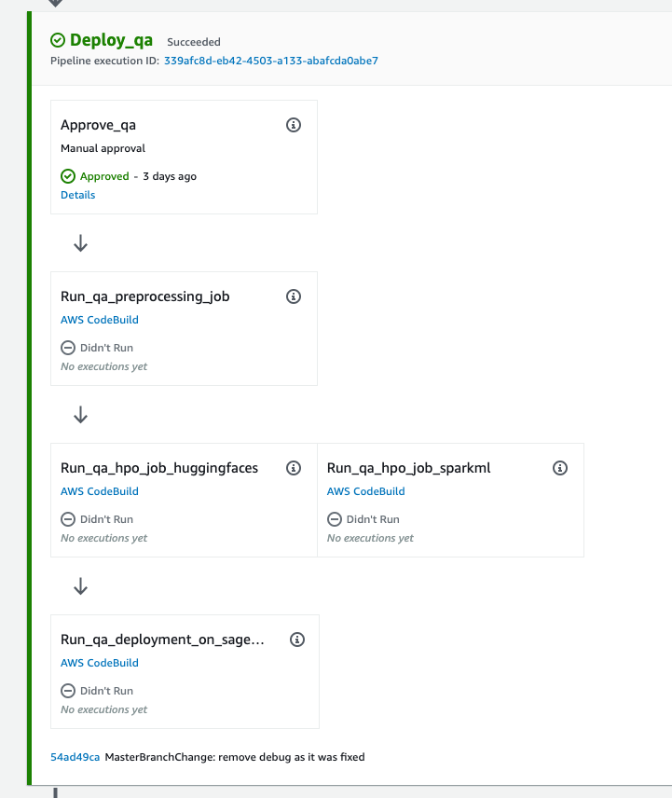Open info icon for Run_qa_preprocessing_job
672x798 pixels.
pyautogui.click(x=294, y=296)
